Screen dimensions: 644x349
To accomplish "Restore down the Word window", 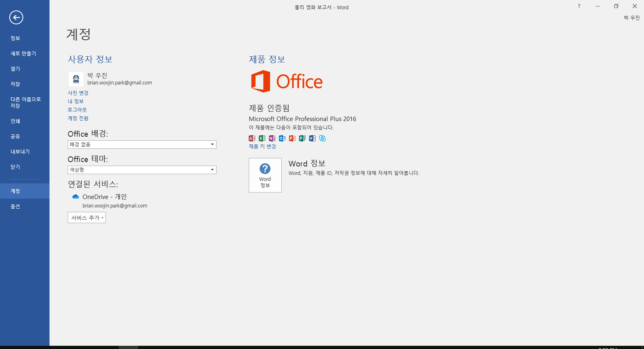I will pos(616,6).
